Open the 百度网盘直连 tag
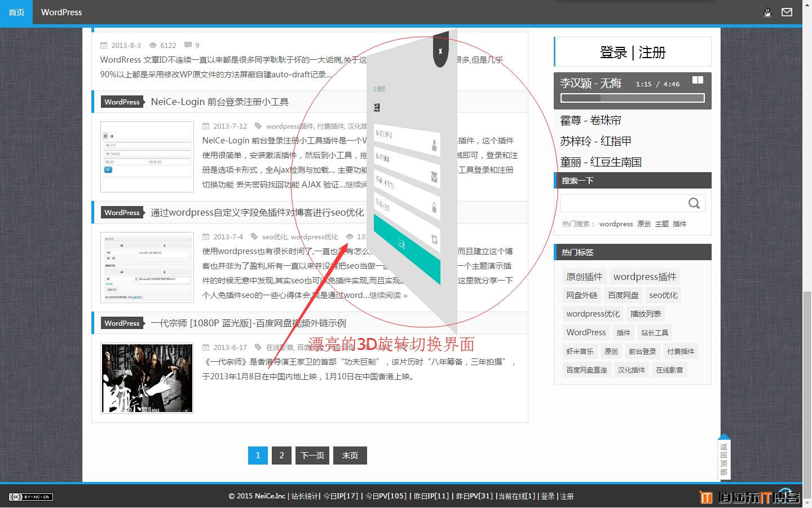Image resolution: width=812 pixels, height=508 pixels. [x=587, y=370]
